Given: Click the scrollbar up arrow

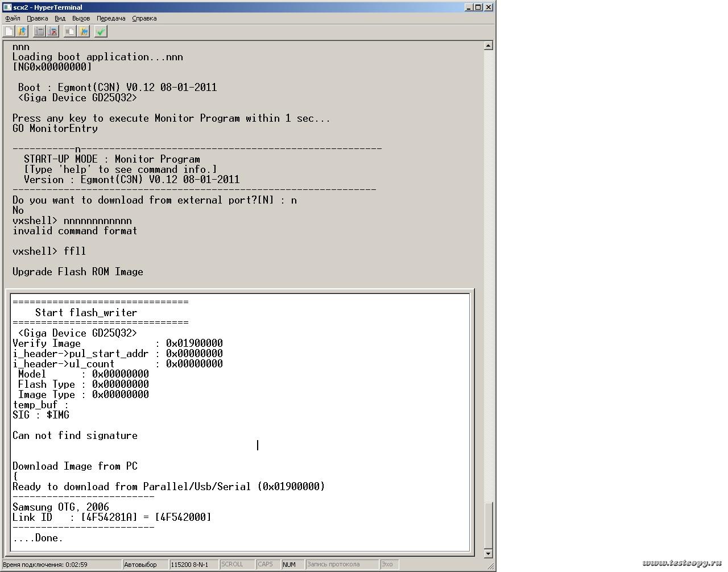Looking at the screenshot, I should pos(488,45).
